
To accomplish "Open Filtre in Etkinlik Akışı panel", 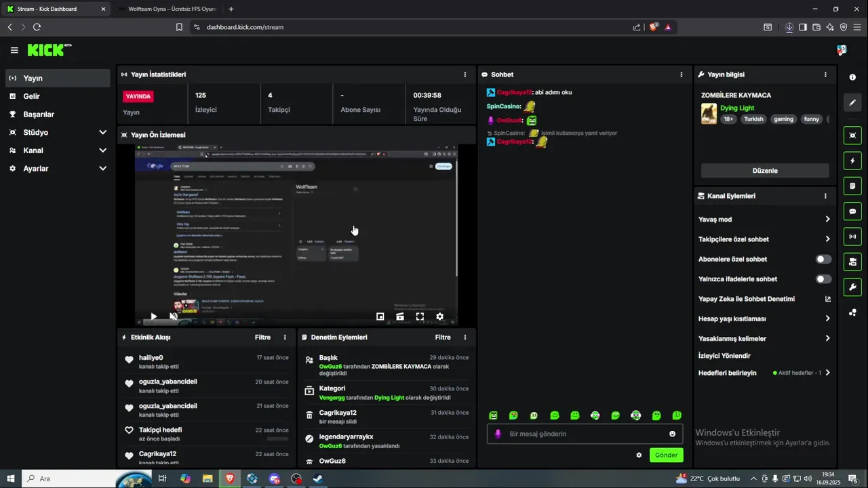I will tap(262, 338).
